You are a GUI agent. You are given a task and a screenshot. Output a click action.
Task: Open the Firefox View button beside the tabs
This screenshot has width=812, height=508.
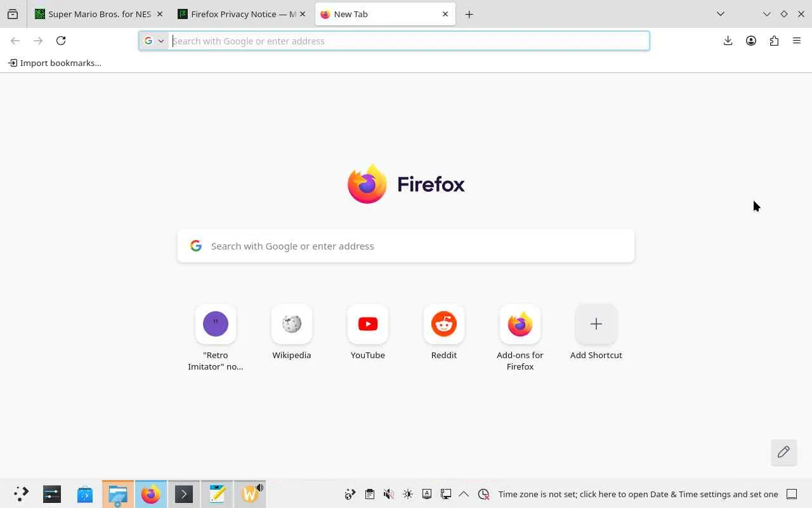tap(13, 14)
